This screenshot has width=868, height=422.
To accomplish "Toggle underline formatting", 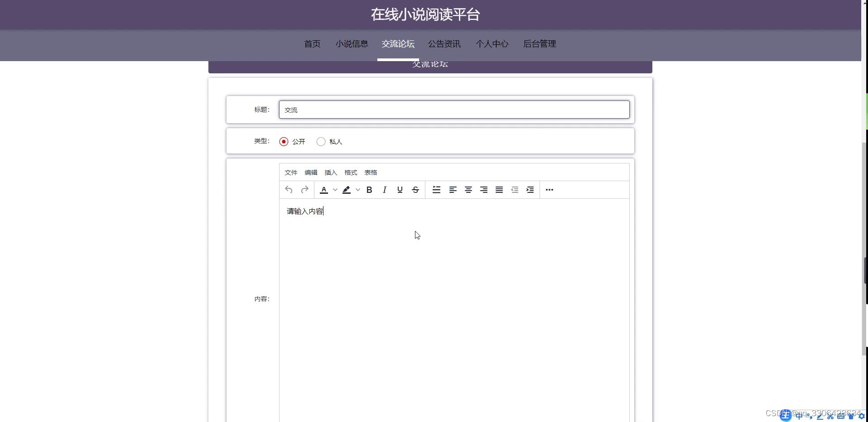I will pyautogui.click(x=400, y=190).
